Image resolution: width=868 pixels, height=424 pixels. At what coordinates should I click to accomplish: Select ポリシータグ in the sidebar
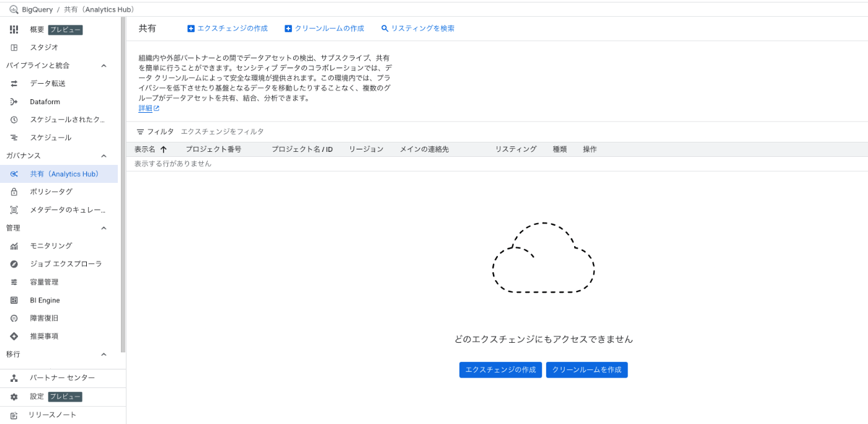coord(51,192)
